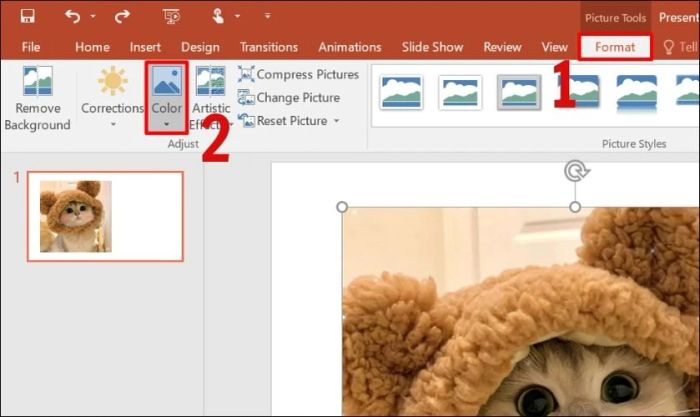Open the Undo history dropdown arrow

coord(93,17)
